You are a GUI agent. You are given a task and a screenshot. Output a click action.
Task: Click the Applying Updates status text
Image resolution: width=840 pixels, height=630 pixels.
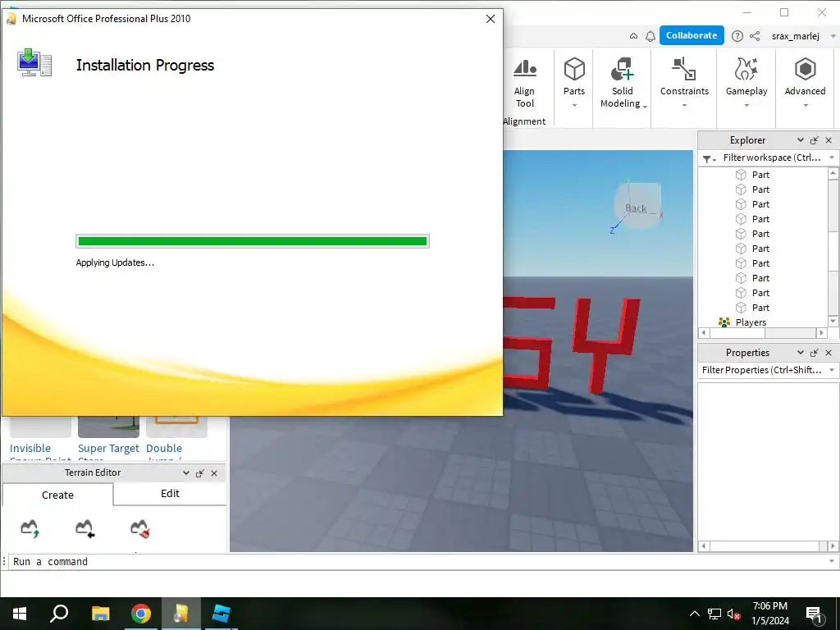pos(115,262)
